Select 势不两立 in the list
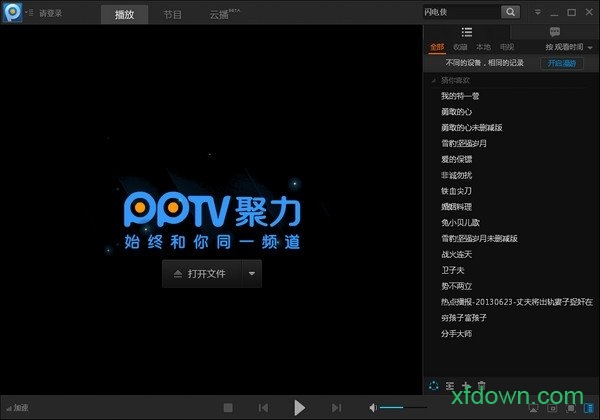 457,286
